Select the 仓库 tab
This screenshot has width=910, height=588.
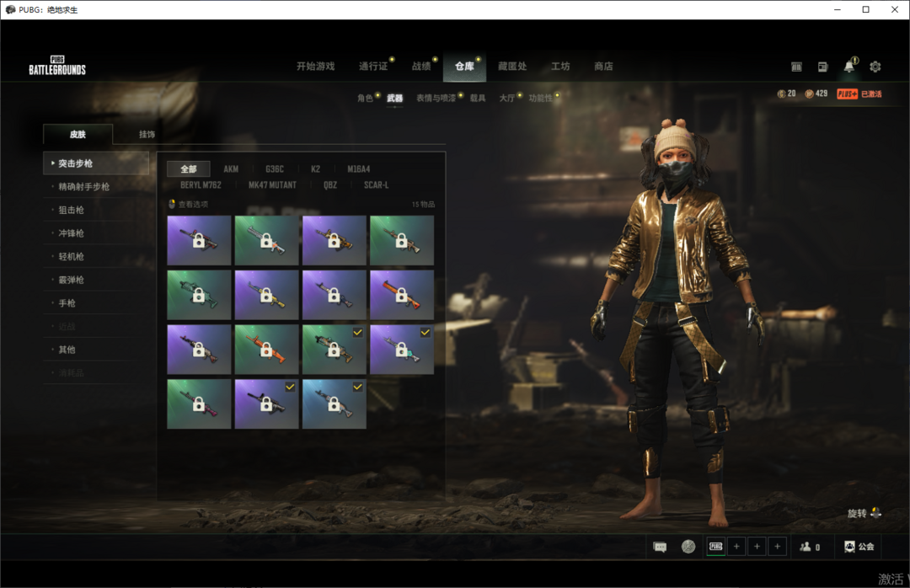(464, 67)
